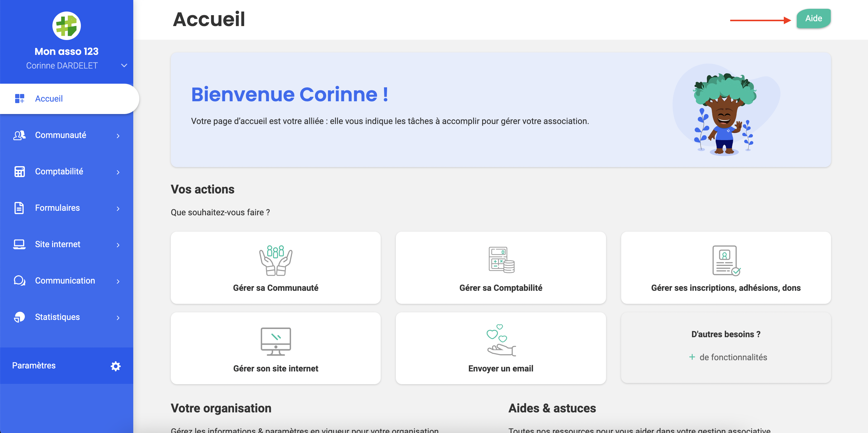868x433 pixels.
Task: Select the Envoyer un email card
Action: pyautogui.click(x=500, y=348)
